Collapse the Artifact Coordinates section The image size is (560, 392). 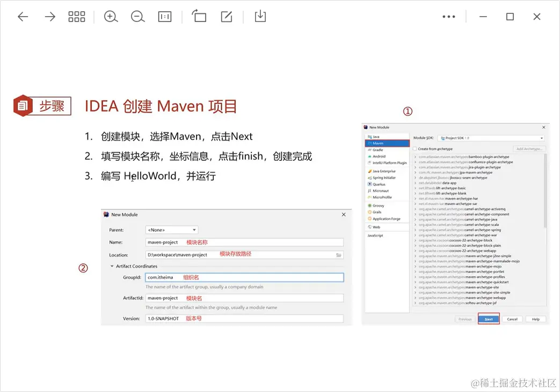(x=112, y=266)
